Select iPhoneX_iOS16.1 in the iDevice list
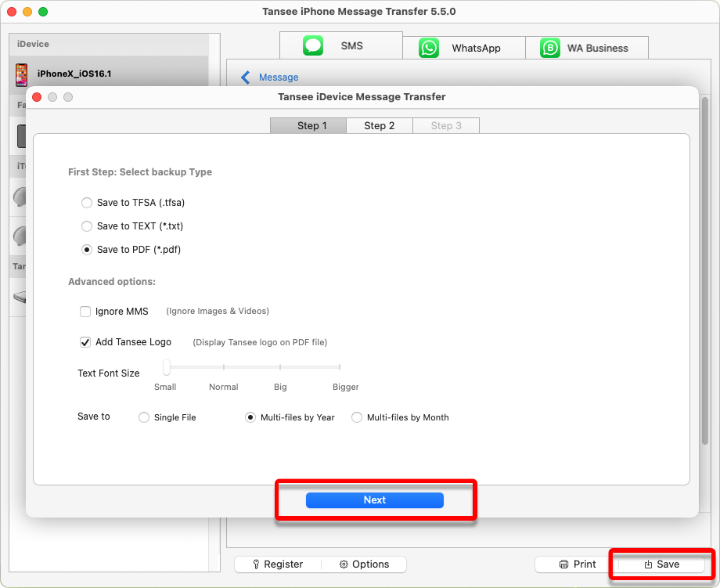 click(x=109, y=74)
